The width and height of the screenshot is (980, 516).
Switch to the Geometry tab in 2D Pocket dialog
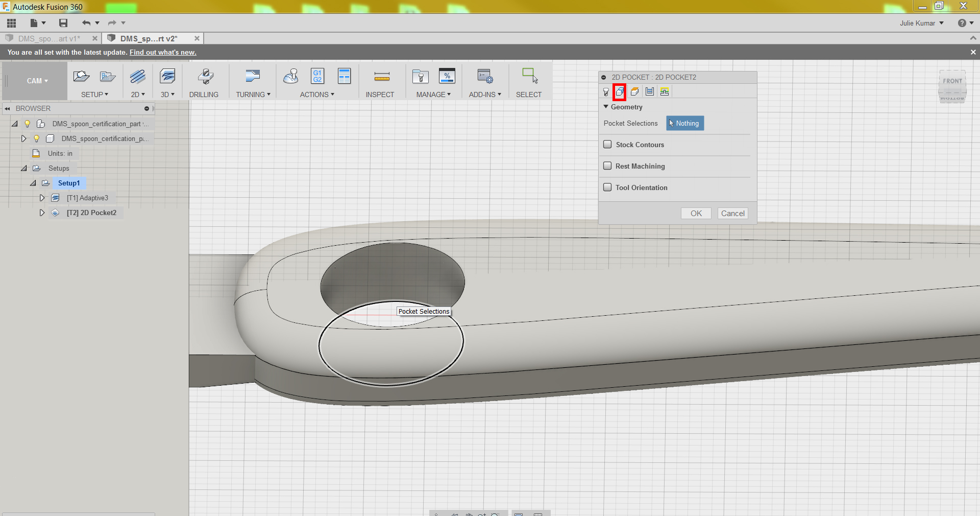[x=620, y=92]
